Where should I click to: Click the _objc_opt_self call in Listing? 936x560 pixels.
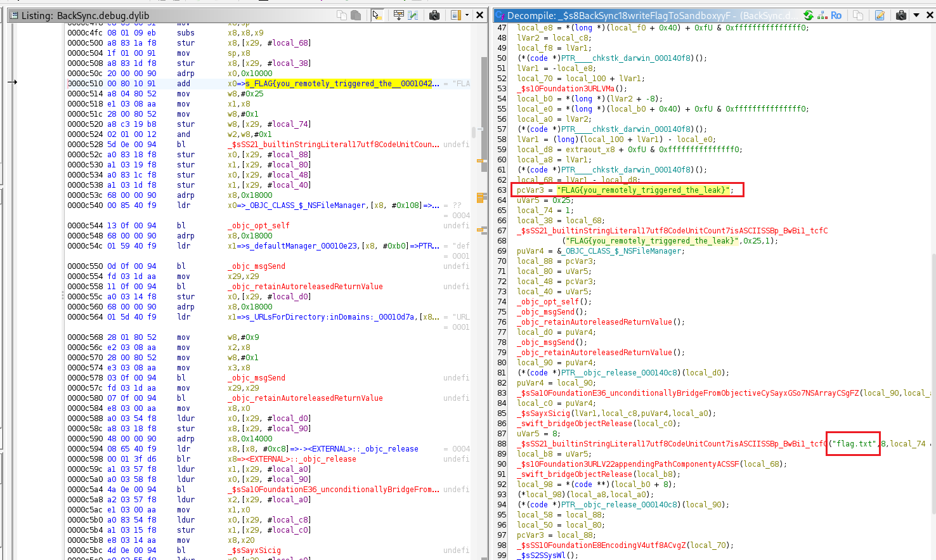[258, 226]
